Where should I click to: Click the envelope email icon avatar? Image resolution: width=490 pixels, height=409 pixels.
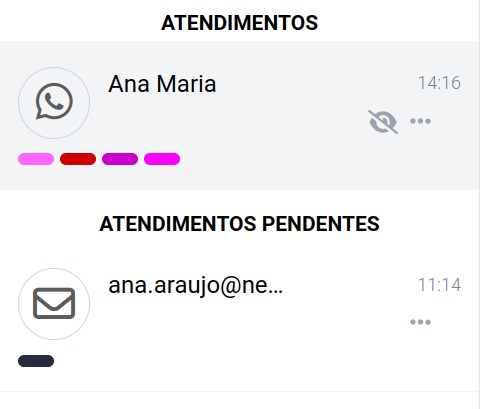[54, 303]
